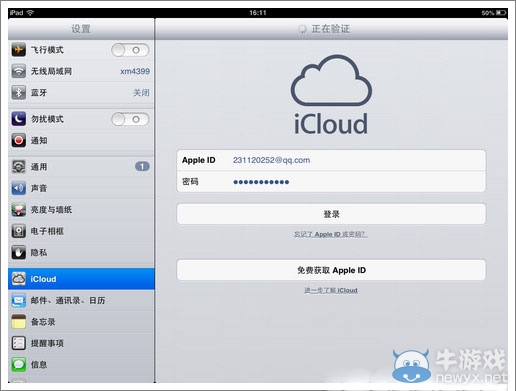Screen dimensions: 516x391
Task: Open 亮度与墙纸 settings row
Action: click(81, 210)
